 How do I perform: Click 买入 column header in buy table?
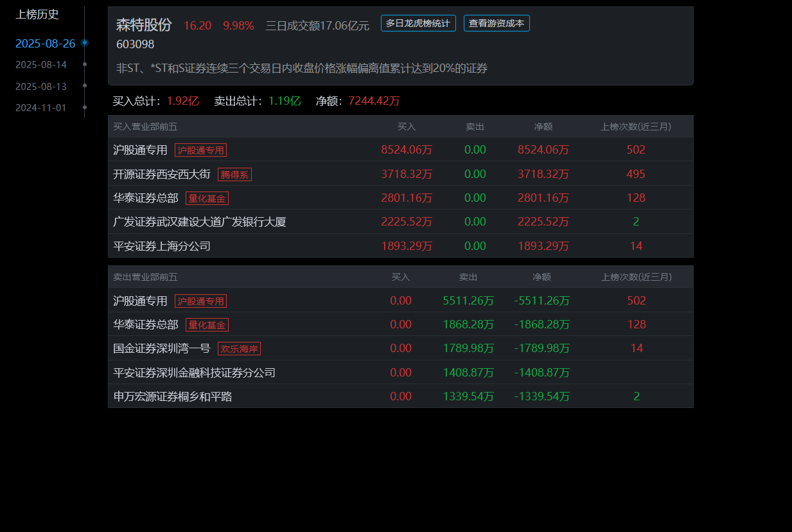click(x=407, y=127)
